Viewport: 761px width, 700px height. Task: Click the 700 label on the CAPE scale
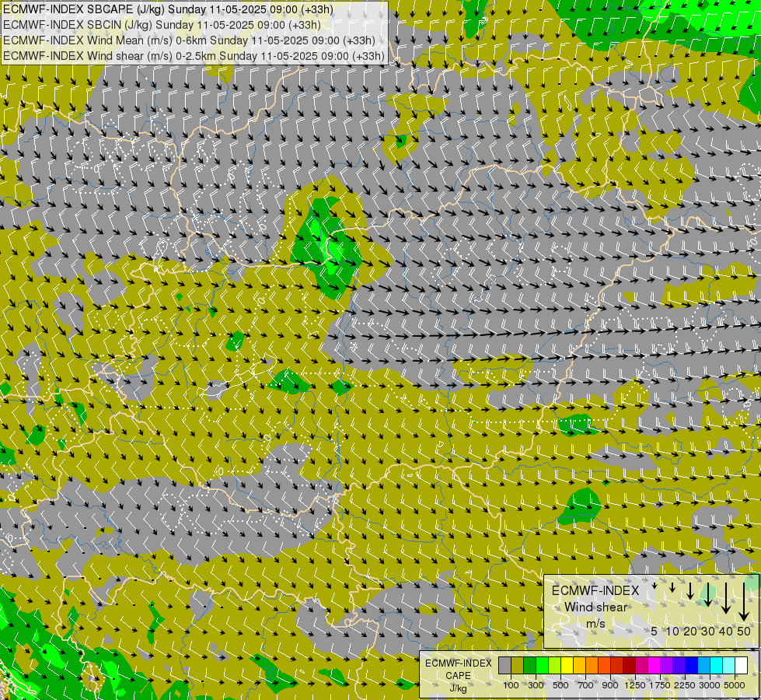[586, 685]
